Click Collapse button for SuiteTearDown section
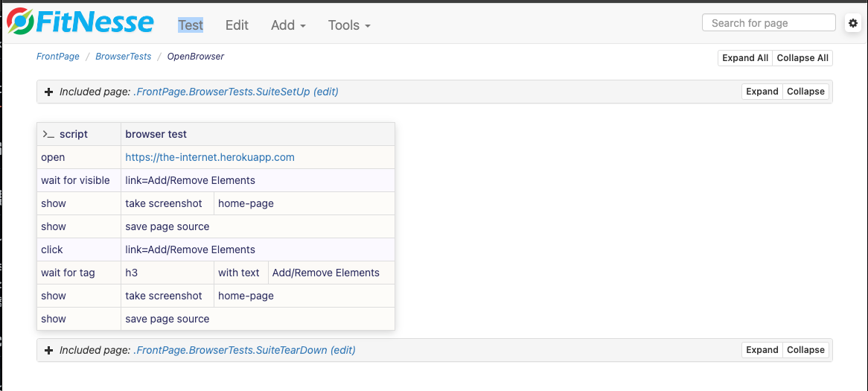868x391 pixels. [x=805, y=350]
